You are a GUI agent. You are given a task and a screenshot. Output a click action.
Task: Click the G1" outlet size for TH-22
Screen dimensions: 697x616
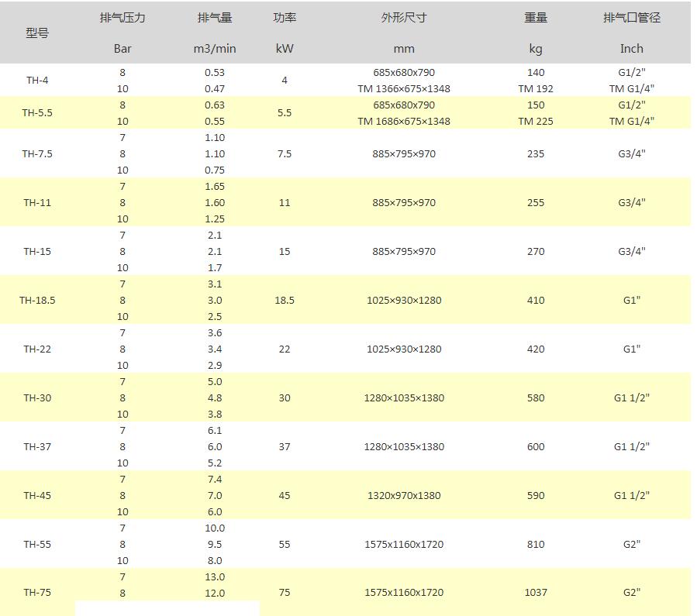(x=631, y=349)
